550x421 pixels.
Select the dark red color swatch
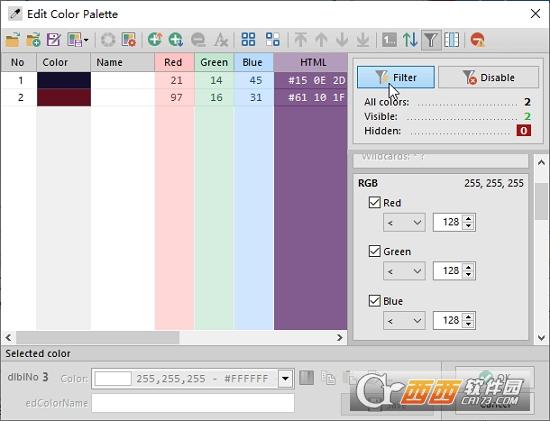click(64, 97)
